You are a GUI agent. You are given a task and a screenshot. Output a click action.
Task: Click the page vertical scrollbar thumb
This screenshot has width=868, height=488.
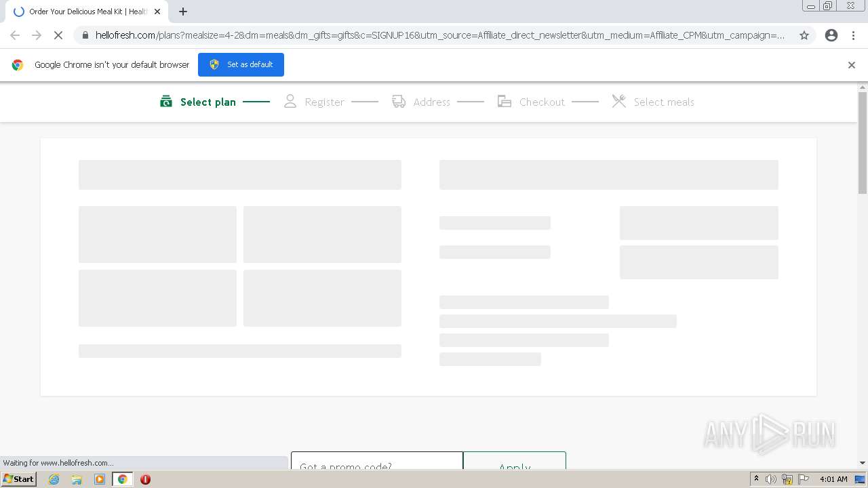pos(863,142)
